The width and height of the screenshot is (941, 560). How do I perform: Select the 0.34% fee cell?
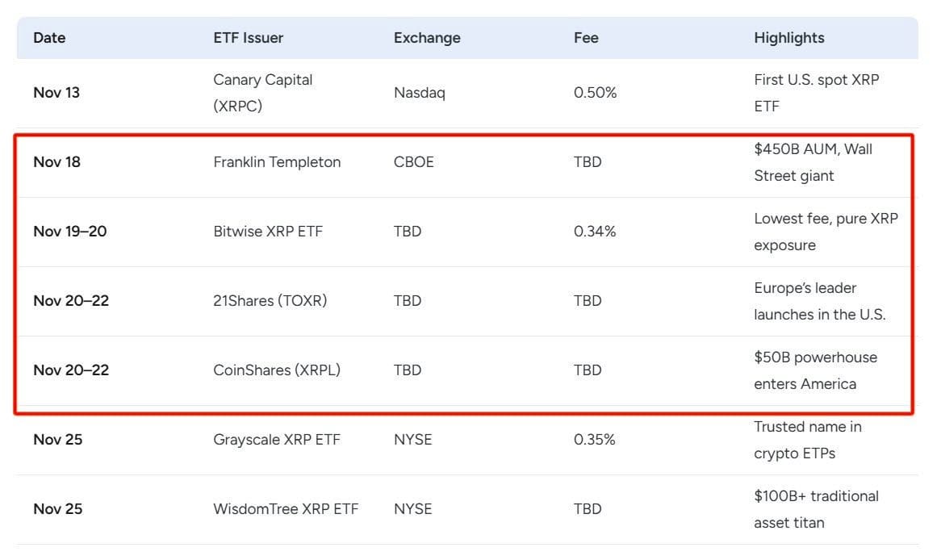click(x=595, y=232)
